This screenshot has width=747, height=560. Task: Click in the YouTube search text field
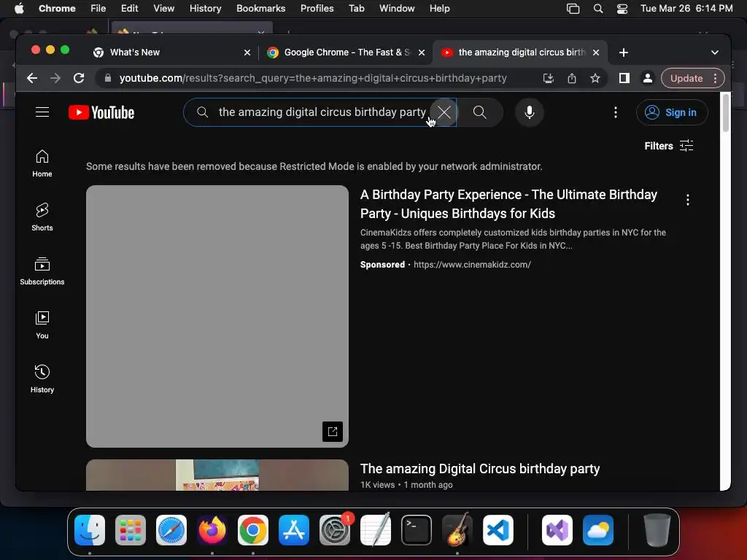pyautogui.click(x=322, y=112)
